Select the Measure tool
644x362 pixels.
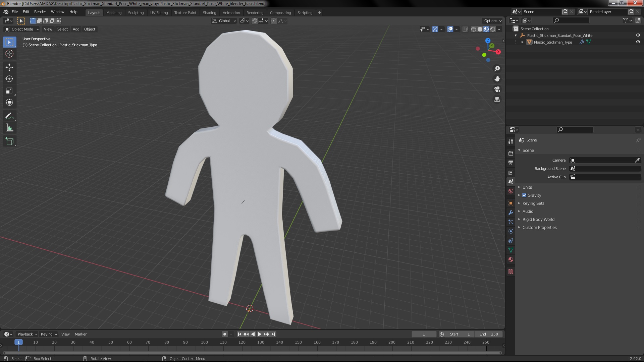point(9,128)
